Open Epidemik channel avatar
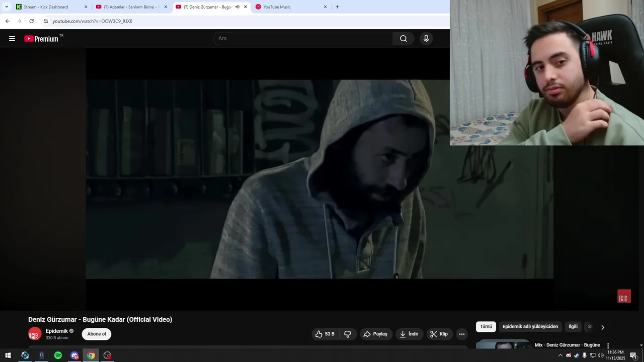The width and height of the screenshot is (644, 362). (35, 334)
